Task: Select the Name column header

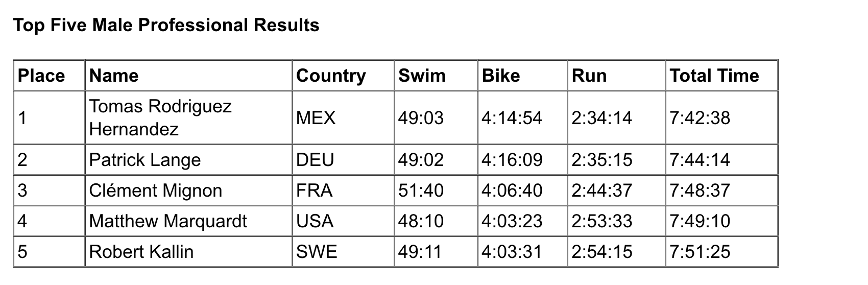Action: pos(188,76)
